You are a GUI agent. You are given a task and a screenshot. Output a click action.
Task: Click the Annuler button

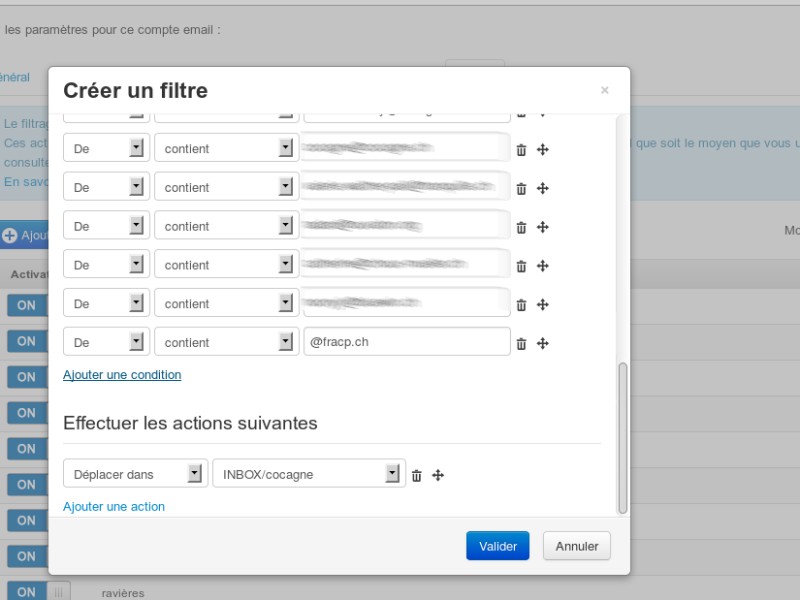pyautogui.click(x=577, y=546)
